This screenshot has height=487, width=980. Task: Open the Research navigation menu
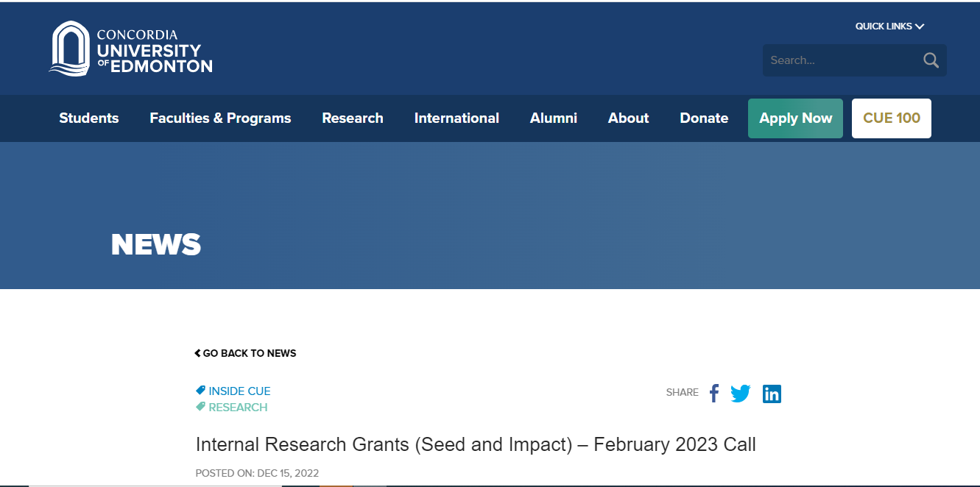353,118
